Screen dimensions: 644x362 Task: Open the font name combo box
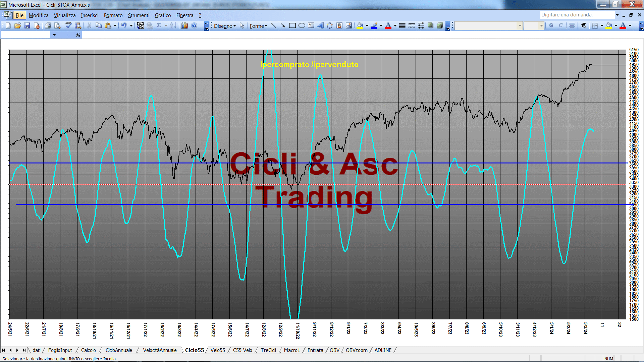tap(488, 26)
